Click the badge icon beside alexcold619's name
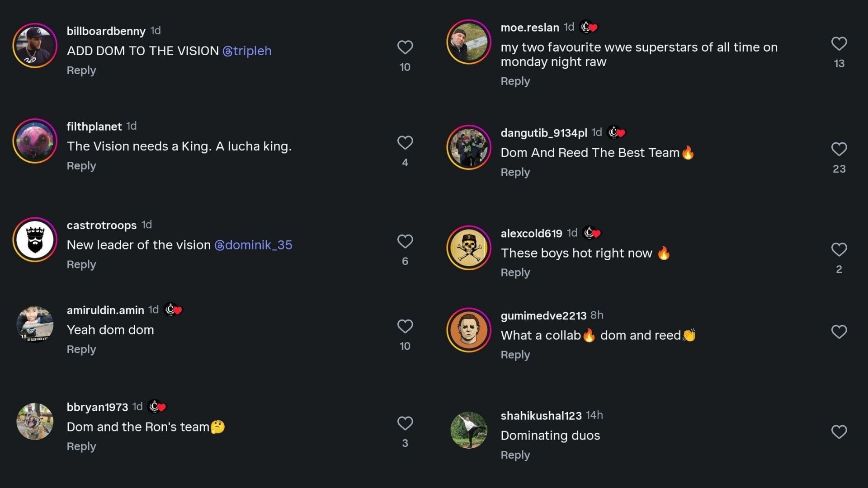 point(591,233)
